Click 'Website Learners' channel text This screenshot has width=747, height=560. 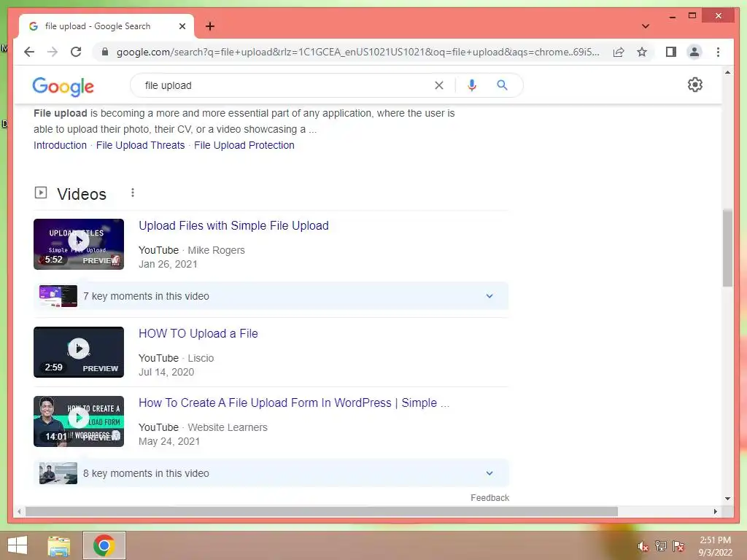228,427
